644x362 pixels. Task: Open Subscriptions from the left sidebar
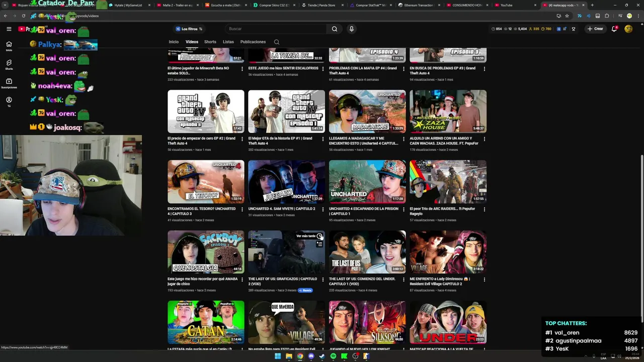coord(9,83)
